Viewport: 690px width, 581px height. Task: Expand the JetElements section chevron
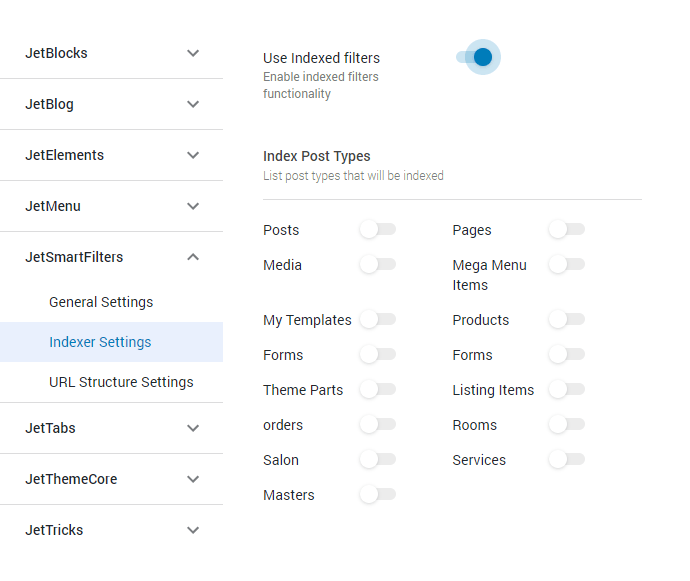coord(193,155)
